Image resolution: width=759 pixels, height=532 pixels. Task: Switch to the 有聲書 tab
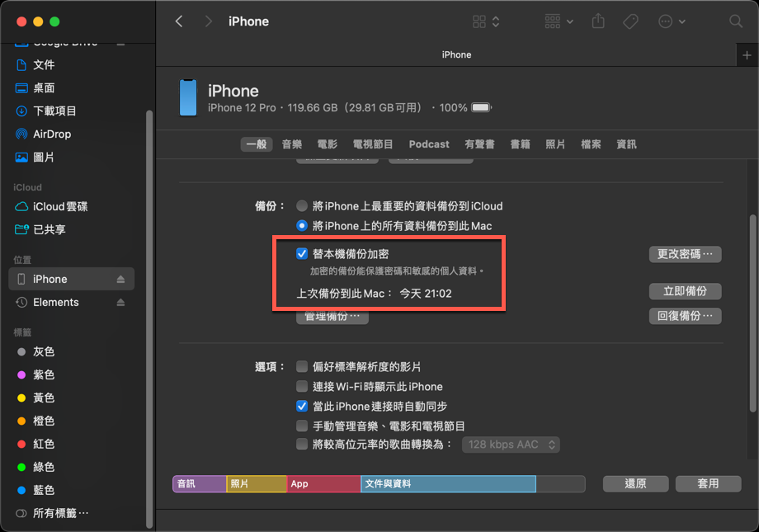coord(479,144)
